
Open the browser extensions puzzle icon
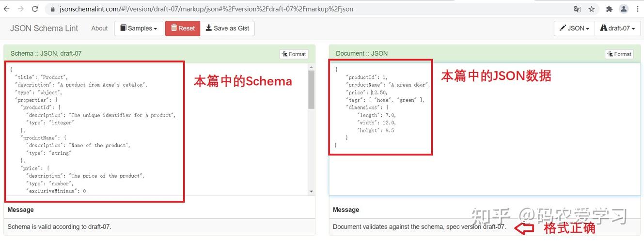coord(610,9)
